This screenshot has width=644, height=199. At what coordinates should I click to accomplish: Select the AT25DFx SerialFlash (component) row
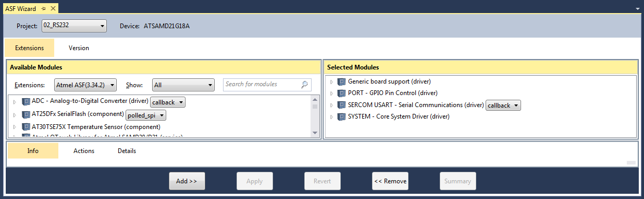click(x=78, y=114)
